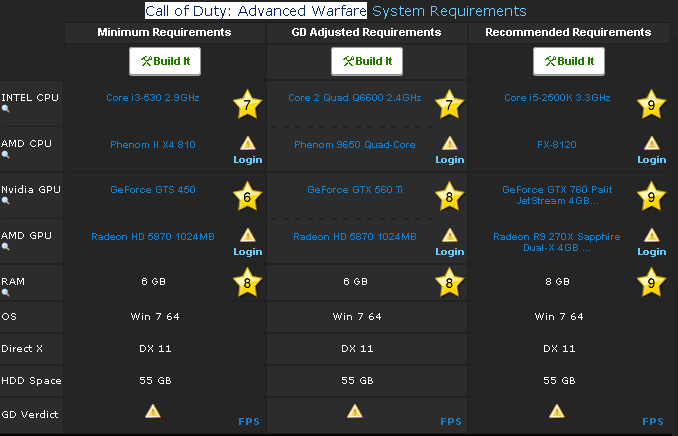Click the star rating 9 in Recommended RAM row

pos(651,282)
